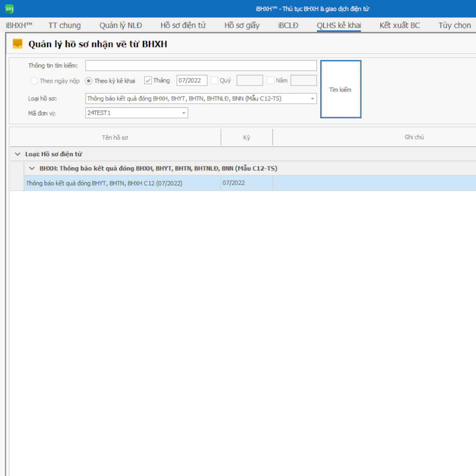Image resolution: width=476 pixels, height=476 pixels.
Task: Collapse the BHXH Thông báo kết quả group
Action: point(32,168)
